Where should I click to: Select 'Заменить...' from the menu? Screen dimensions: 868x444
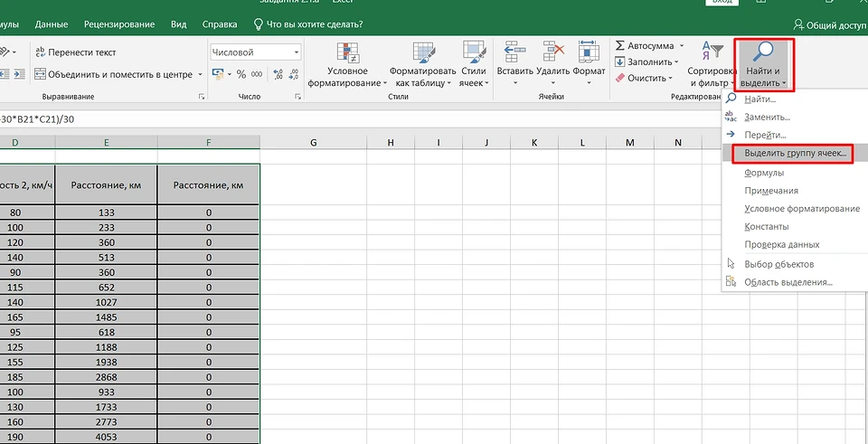click(767, 117)
